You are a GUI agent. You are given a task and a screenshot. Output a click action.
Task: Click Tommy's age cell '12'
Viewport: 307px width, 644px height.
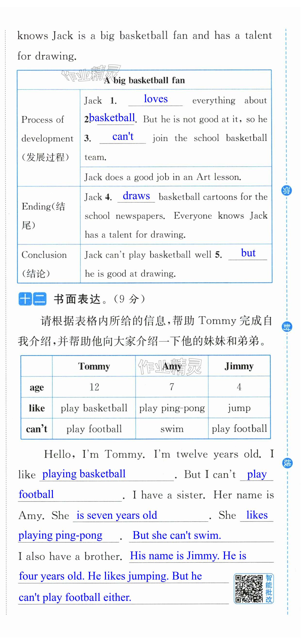(x=94, y=387)
